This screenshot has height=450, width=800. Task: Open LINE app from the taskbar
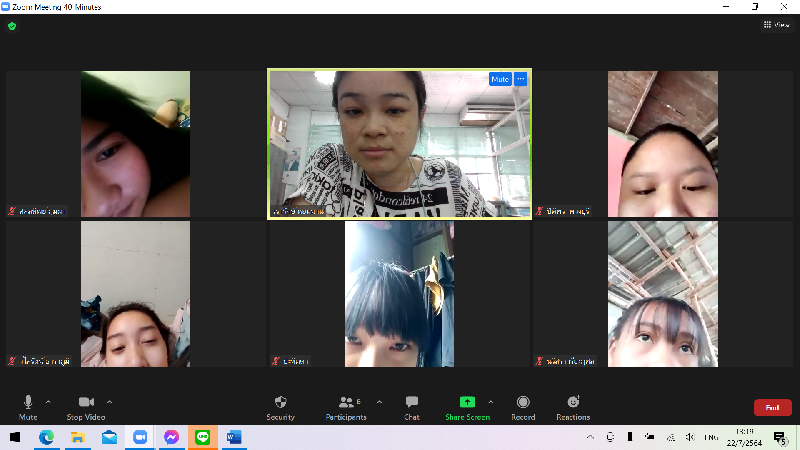point(203,437)
